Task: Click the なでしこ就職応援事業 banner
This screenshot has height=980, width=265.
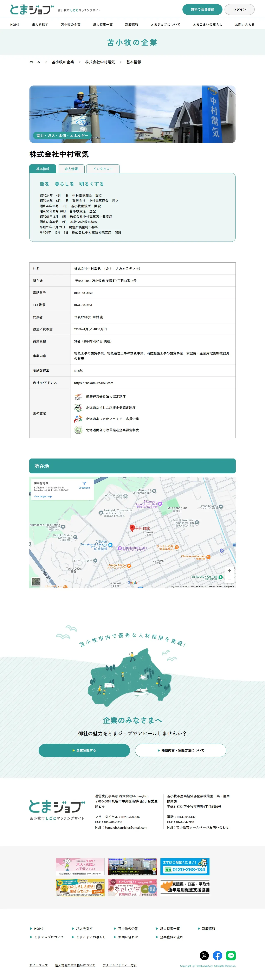Action: pos(132,888)
